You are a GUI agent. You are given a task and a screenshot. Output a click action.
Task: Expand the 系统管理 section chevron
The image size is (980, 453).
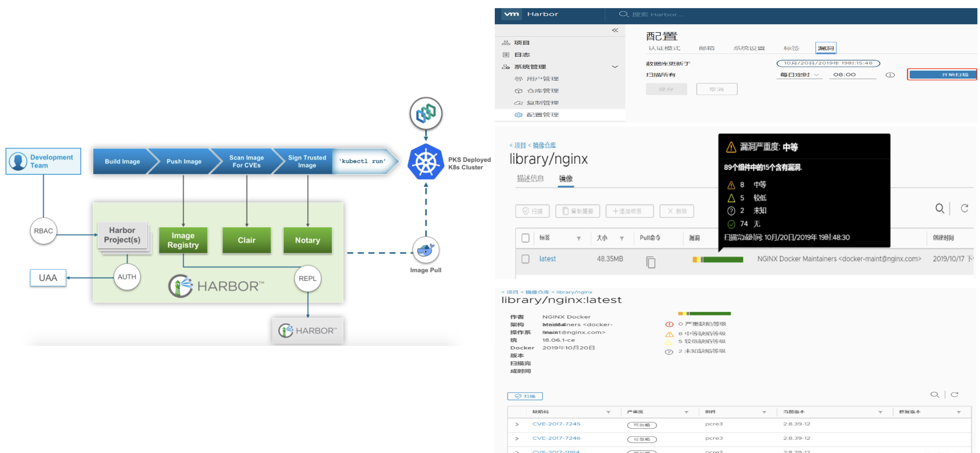(615, 67)
